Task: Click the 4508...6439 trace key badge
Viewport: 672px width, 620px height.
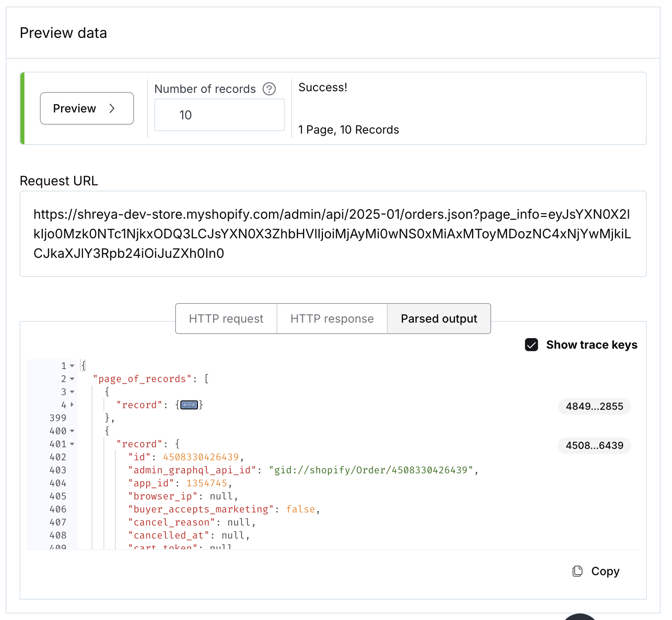Action: coord(594,446)
